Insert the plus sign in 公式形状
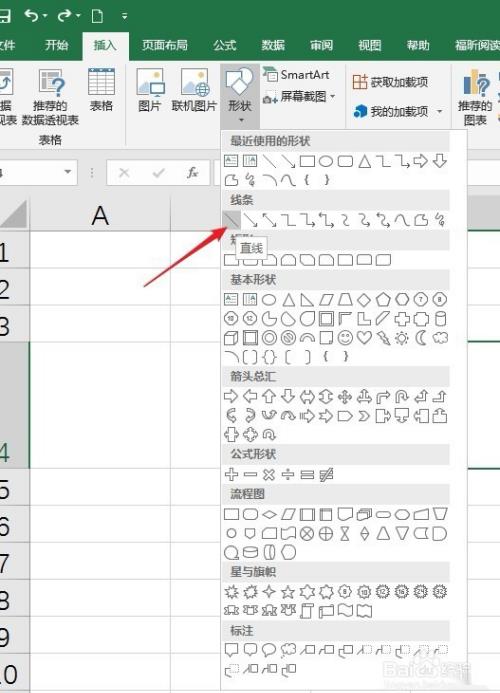The width and height of the screenshot is (500, 693). (x=231, y=475)
